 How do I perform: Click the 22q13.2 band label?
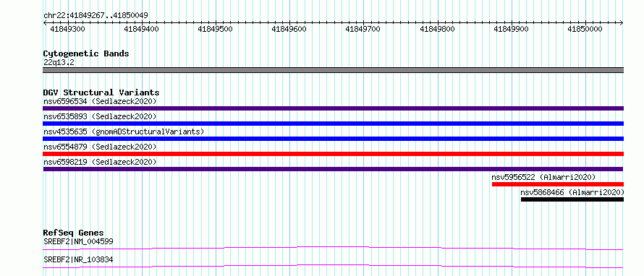pyautogui.click(x=59, y=63)
